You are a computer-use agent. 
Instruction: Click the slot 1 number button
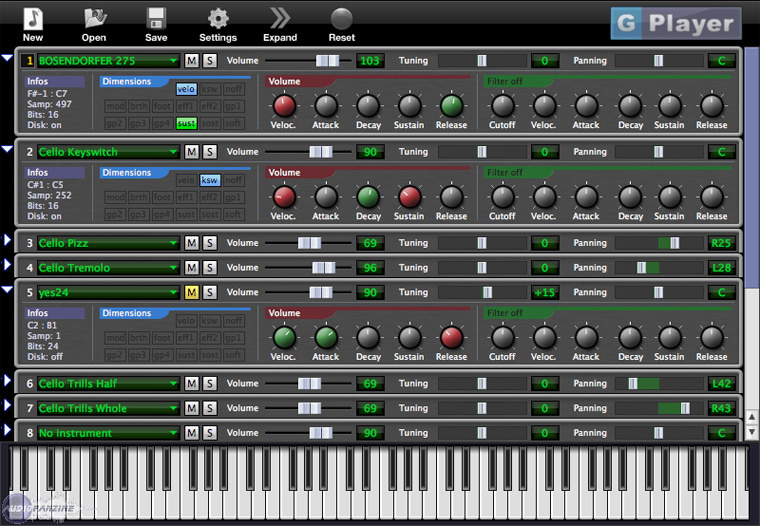point(29,61)
